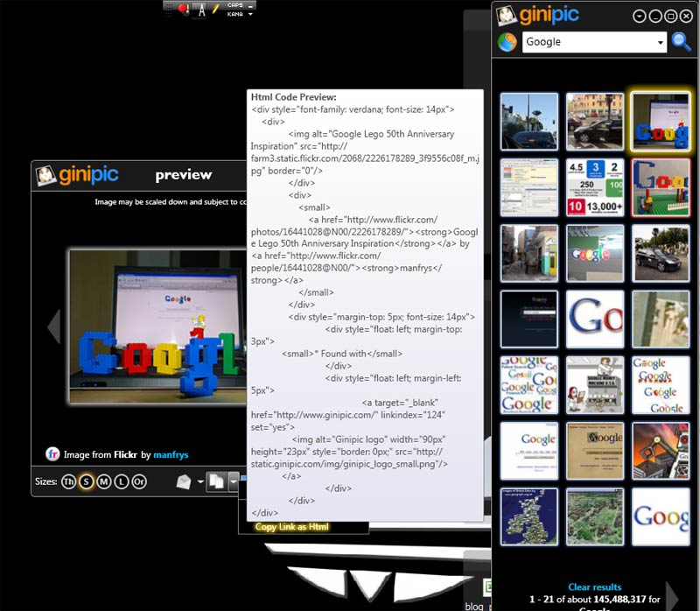
Task: Maximize the ginipic search window
Action: [670, 17]
